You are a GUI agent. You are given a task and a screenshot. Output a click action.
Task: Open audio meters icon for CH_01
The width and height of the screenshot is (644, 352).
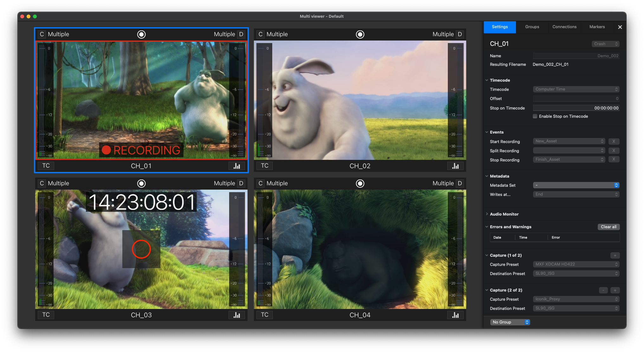[237, 166]
